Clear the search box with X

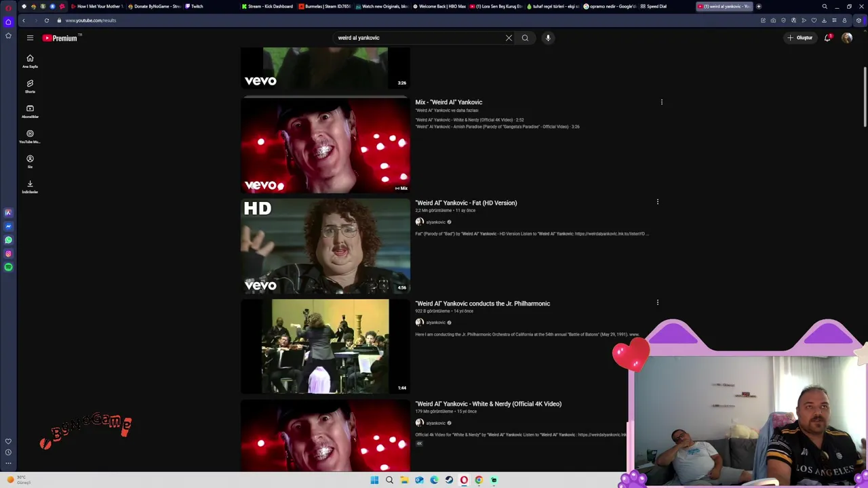coord(509,38)
